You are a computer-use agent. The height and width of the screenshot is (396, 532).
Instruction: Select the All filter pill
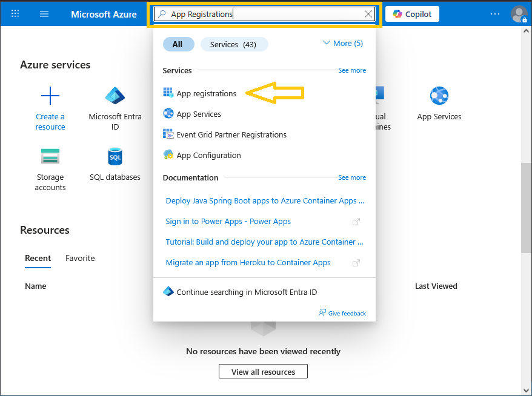[x=178, y=44]
